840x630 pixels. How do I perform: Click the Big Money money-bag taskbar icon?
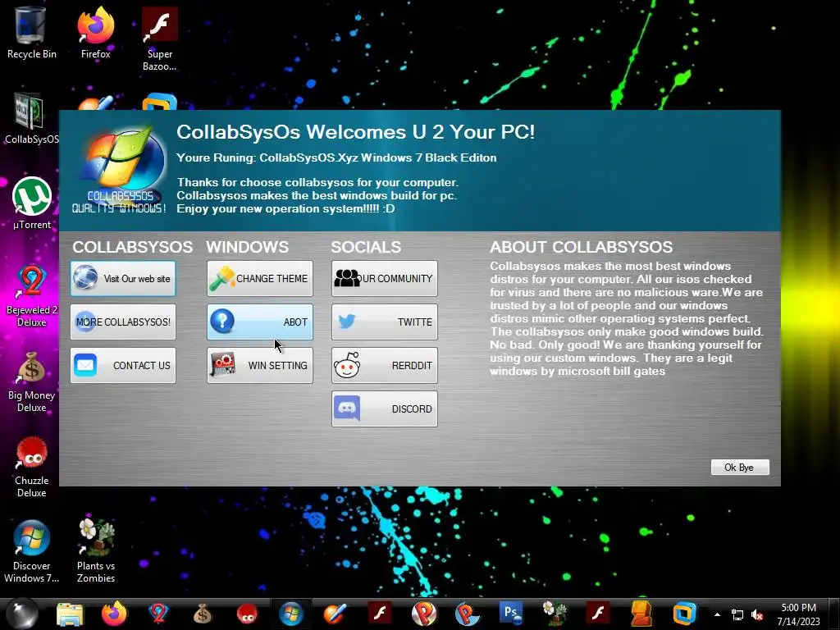(203, 614)
